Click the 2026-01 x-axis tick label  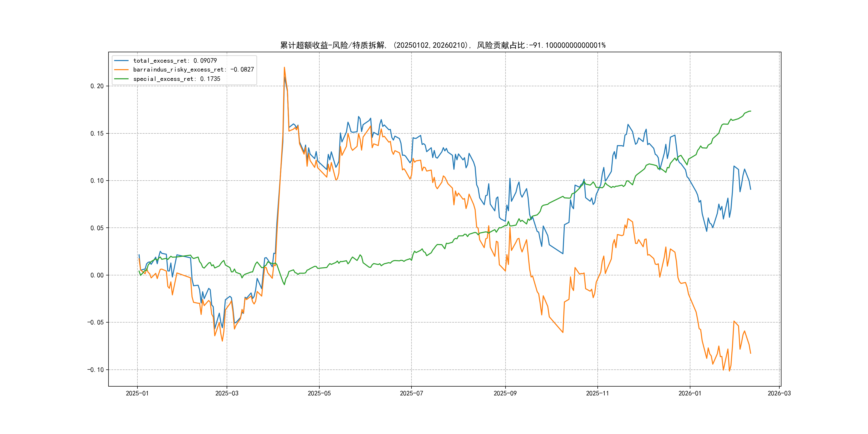click(x=690, y=393)
